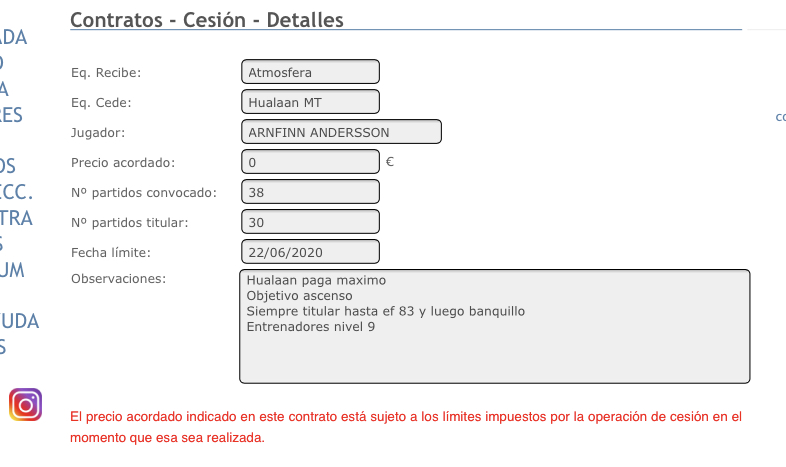Open the sidebar menu item ending in ADA
Screen dimensions: 786x467
point(13,38)
